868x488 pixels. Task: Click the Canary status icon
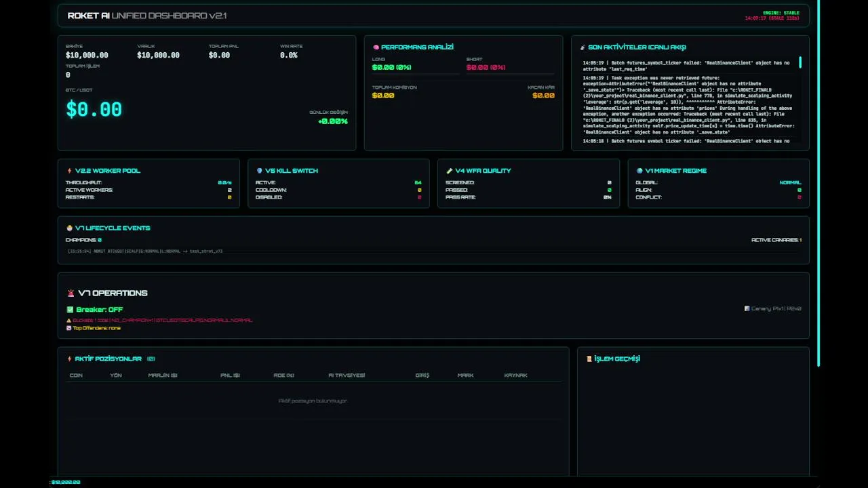[x=747, y=308]
